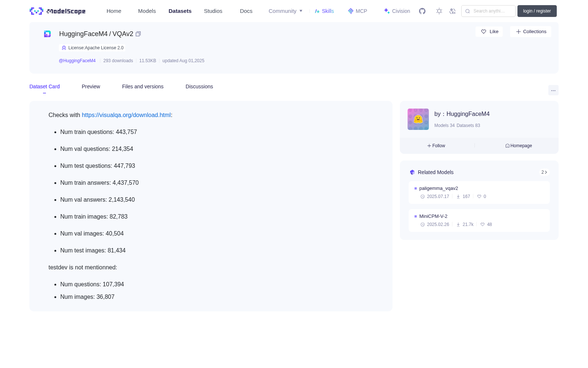Image resolution: width=588 pixels, height=368 pixels.
Task: Click 'Num images: 36,807' text
Action: 87,297
